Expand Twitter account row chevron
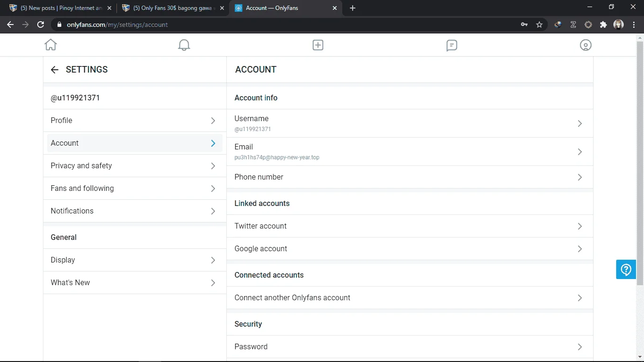The height and width of the screenshot is (362, 644). (x=580, y=226)
